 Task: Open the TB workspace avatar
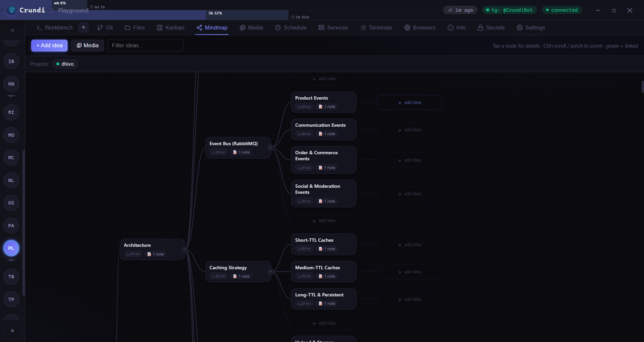tap(11, 277)
